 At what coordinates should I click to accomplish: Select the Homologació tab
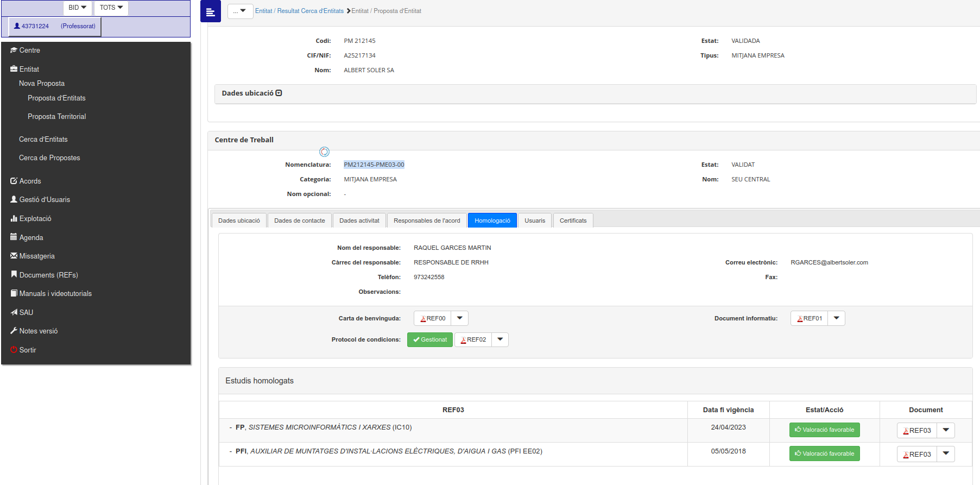(x=492, y=221)
